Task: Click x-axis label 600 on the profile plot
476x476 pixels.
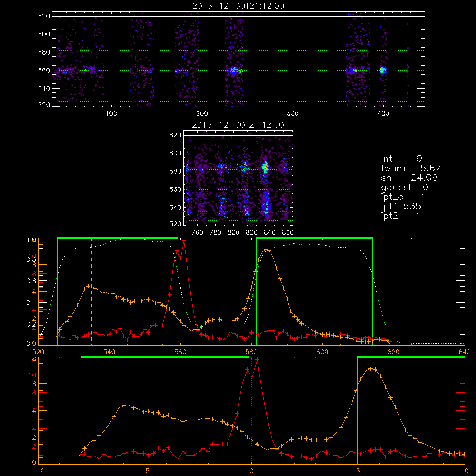Action: click(x=322, y=352)
